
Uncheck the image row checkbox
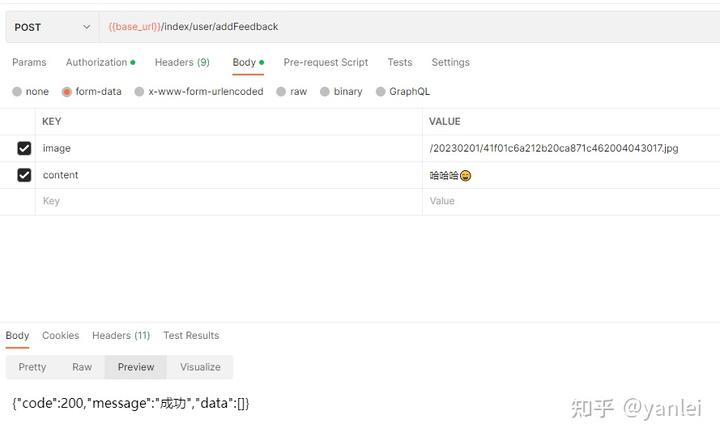click(x=24, y=148)
